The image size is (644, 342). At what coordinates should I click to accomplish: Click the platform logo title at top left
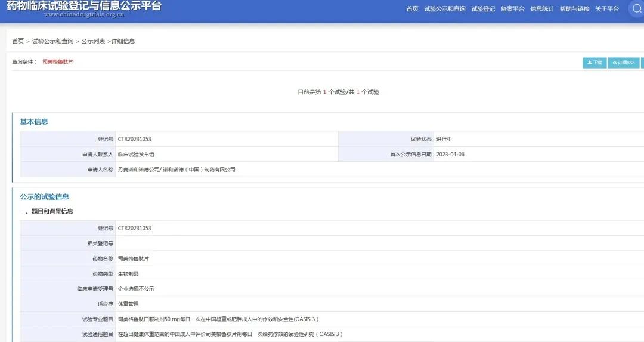pos(83,7)
